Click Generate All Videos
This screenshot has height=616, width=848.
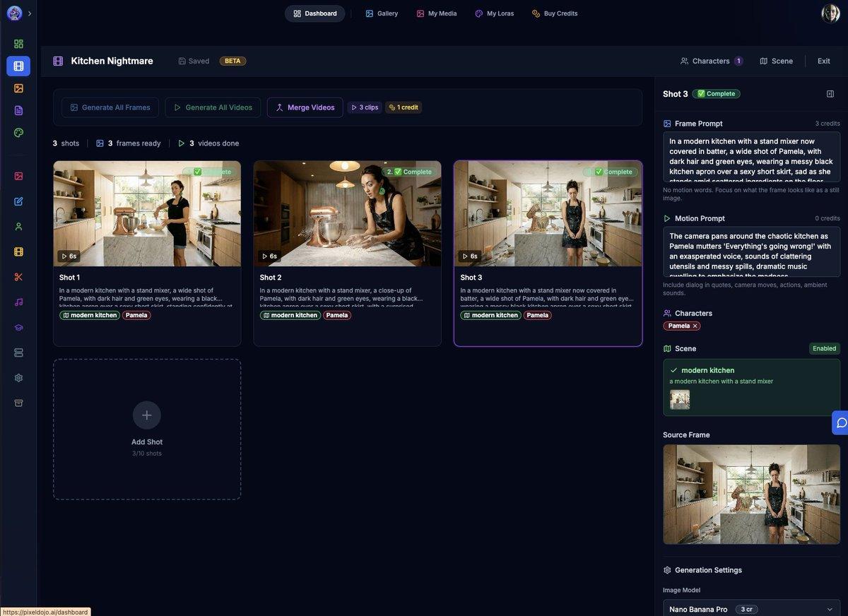pos(213,107)
